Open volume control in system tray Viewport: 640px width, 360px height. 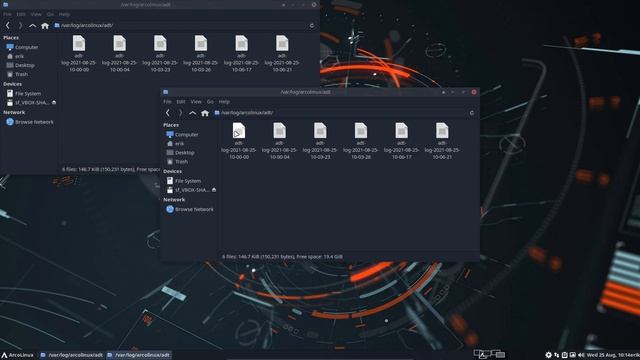click(581, 355)
